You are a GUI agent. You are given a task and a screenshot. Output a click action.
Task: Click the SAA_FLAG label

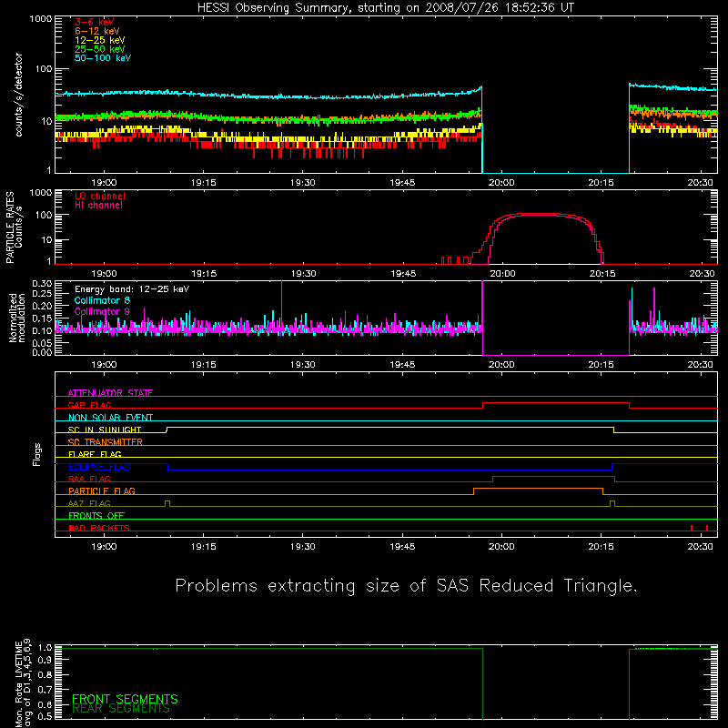pos(89,479)
